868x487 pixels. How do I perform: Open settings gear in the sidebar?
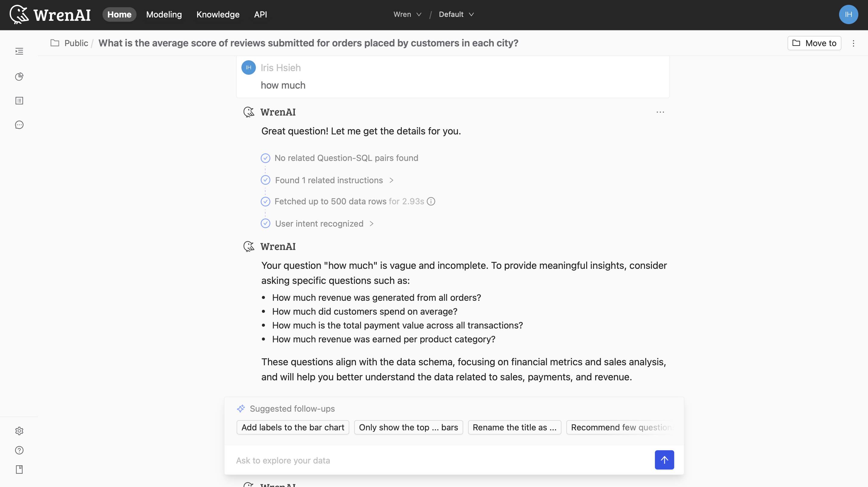click(19, 431)
